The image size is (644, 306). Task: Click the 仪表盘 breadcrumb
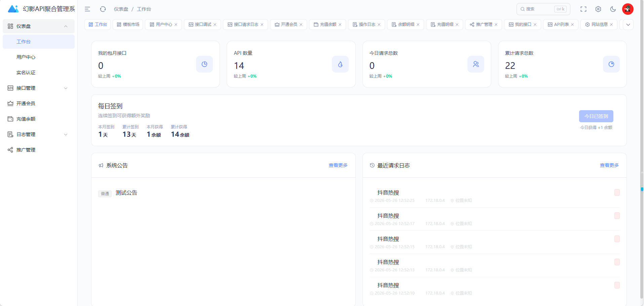(121, 9)
